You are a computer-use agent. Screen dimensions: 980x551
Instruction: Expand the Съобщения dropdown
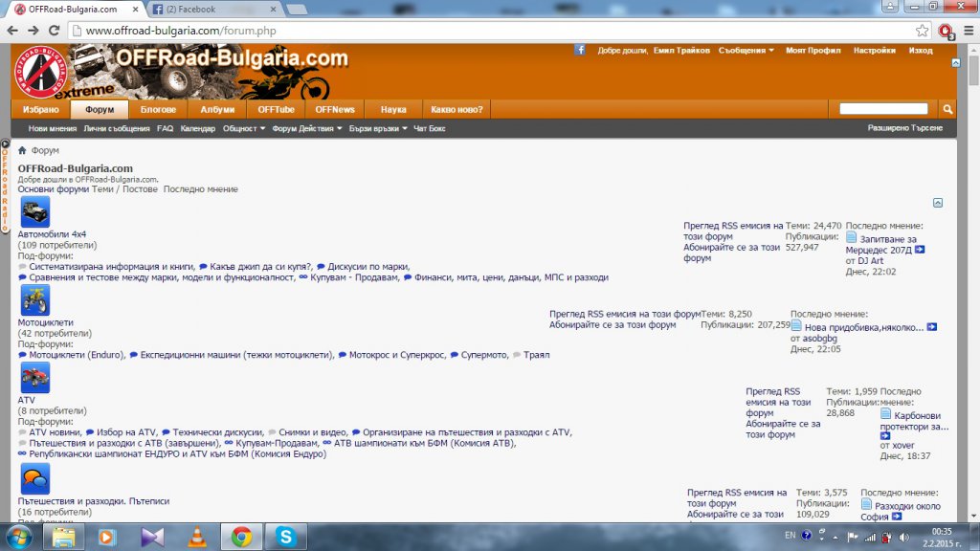[x=746, y=50]
